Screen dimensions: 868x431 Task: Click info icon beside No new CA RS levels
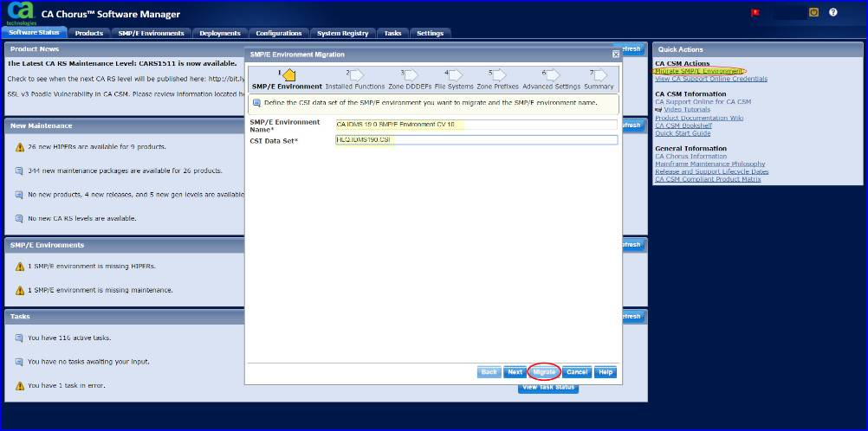[19, 219]
